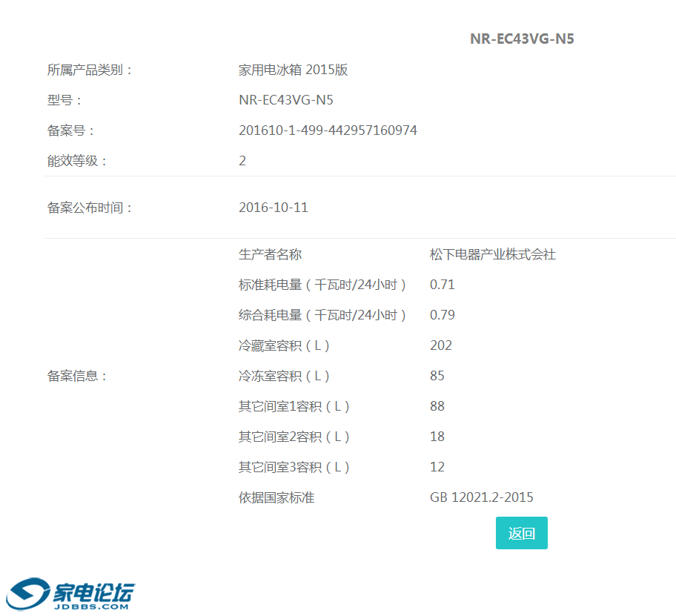
Task: Click the 冷冻室容积 value 85
Action: [x=437, y=376]
